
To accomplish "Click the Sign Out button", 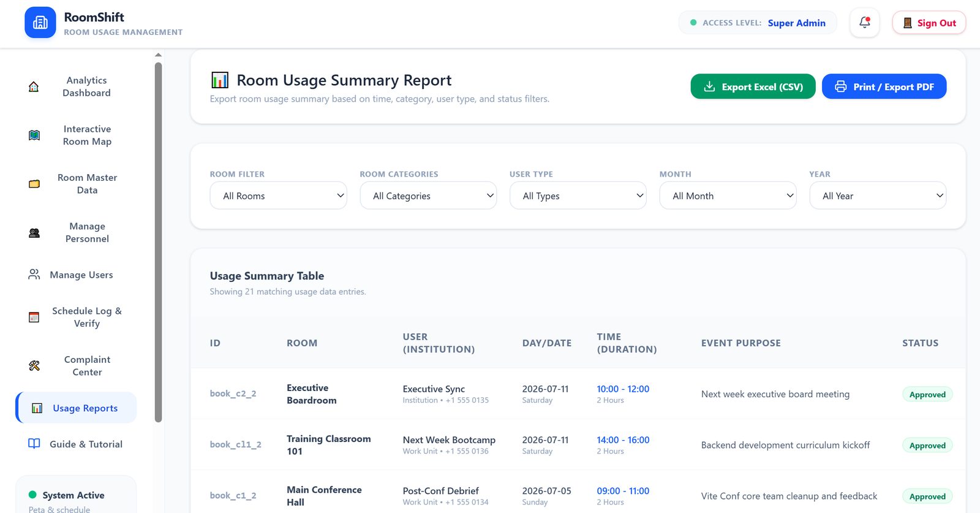I will click(x=929, y=23).
